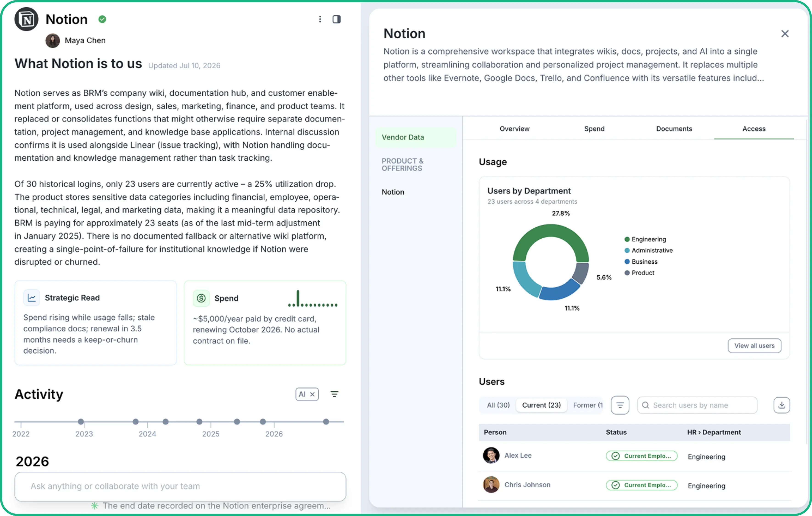Sort by the Person column header
The image size is (812, 516).
click(495, 432)
